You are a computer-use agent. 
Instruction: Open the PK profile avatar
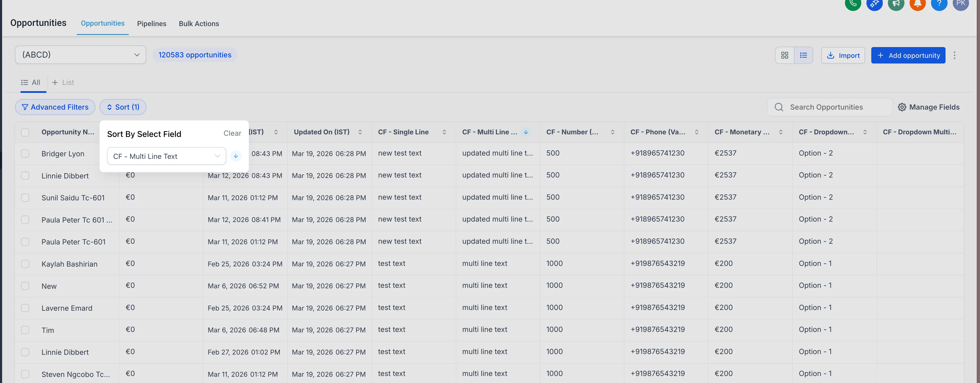(961, 5)
